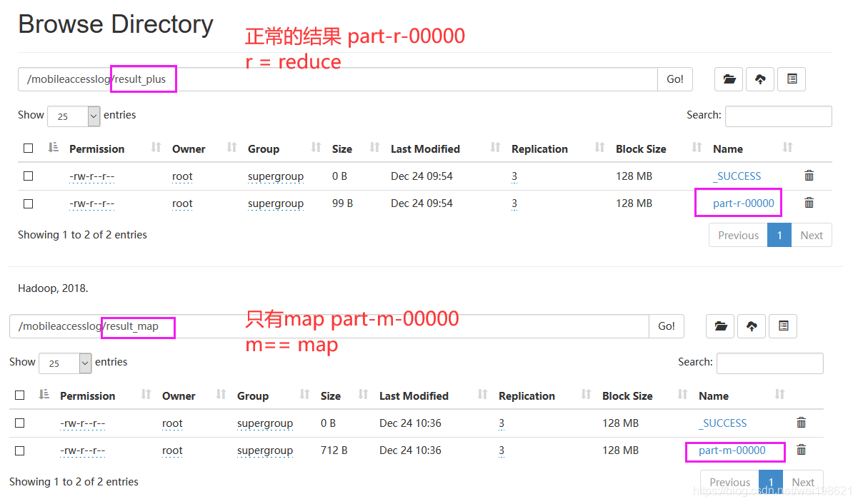
Task: Click Next in result_map pagination
Action: tap(803, 482)
